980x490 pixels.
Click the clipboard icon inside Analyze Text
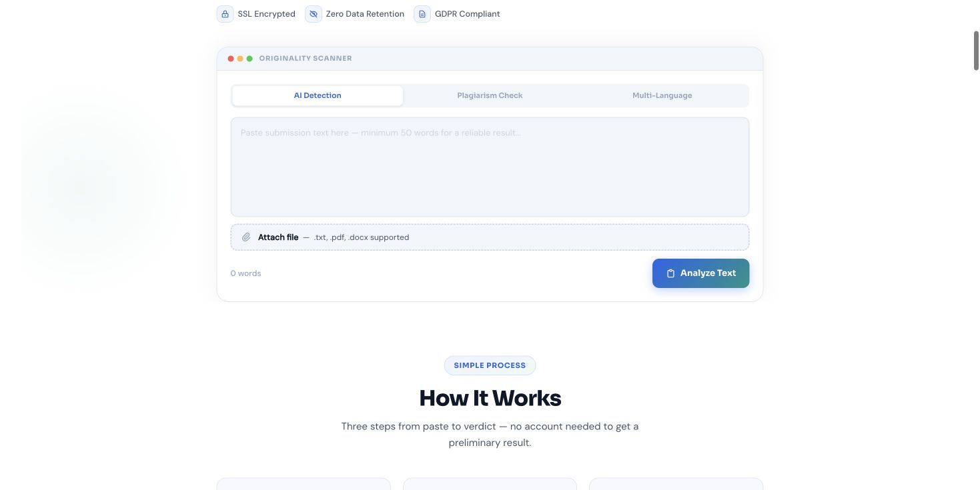[670, 273]
